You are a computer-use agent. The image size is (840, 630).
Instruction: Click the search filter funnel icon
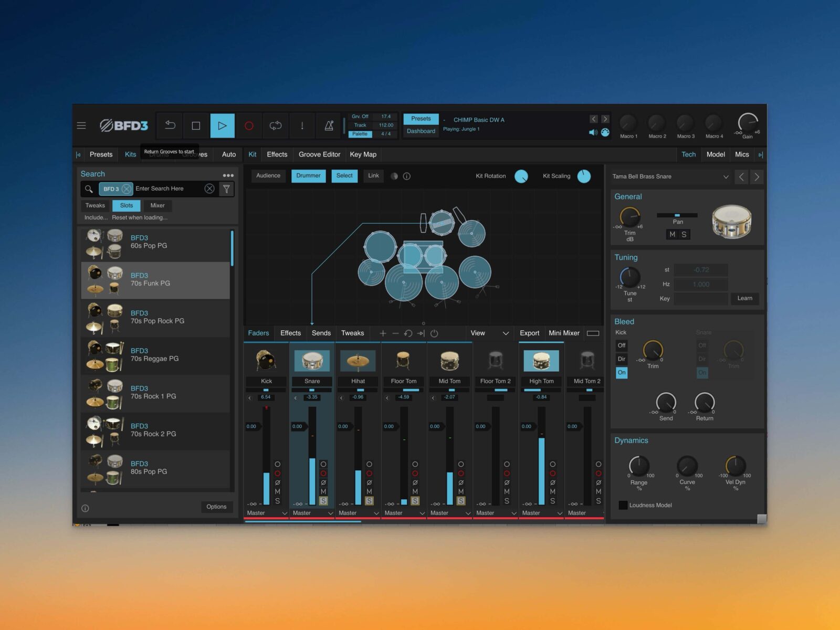pyautogui.click(x=226, y=189)
